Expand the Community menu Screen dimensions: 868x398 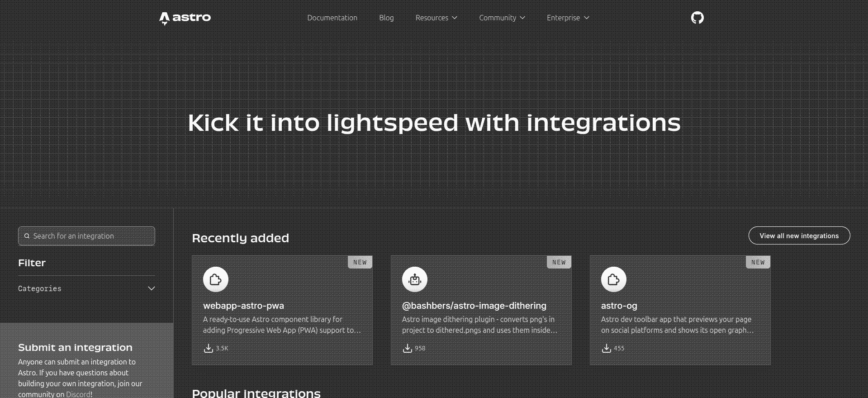[x=502, y=18]
